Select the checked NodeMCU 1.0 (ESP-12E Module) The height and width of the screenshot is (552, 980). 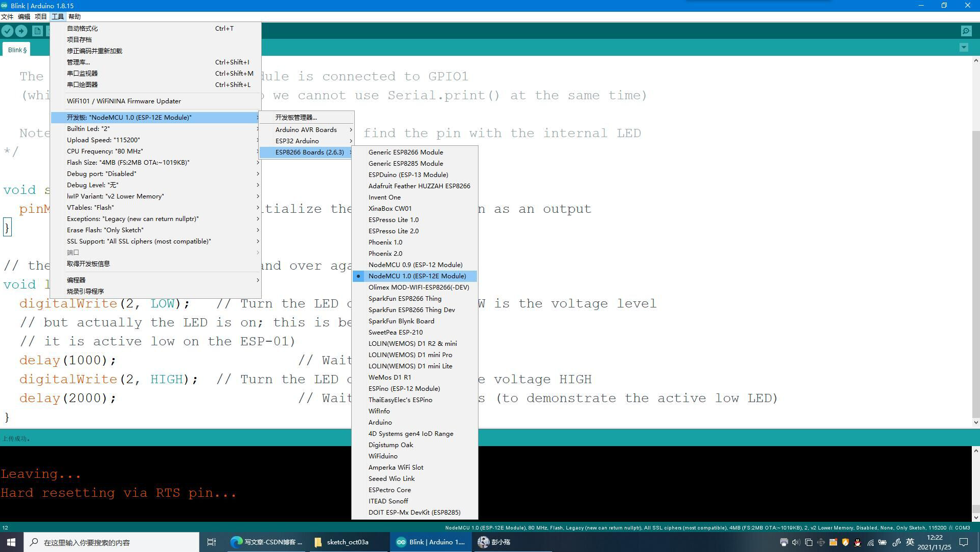[415, 276]
